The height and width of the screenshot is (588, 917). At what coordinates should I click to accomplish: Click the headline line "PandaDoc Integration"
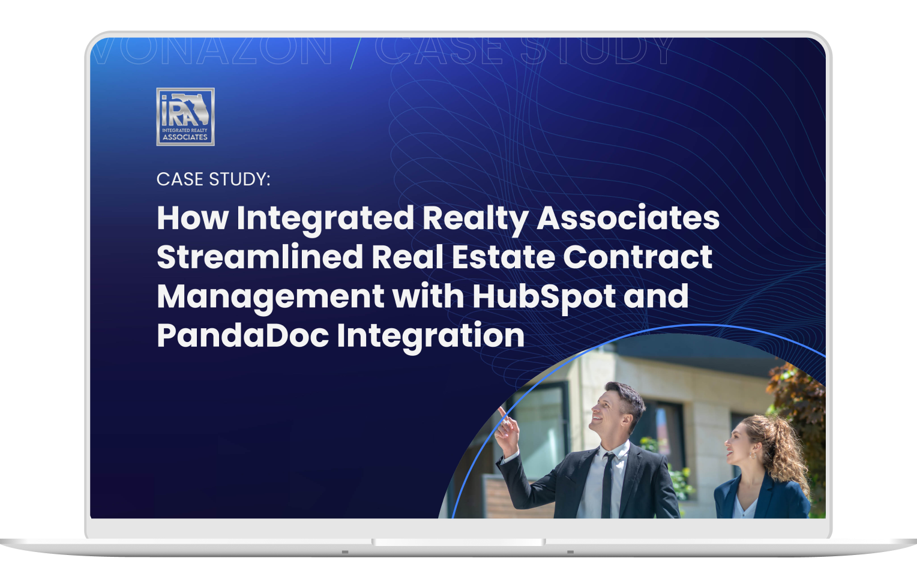pyautogui.click(x=341, y=335)
